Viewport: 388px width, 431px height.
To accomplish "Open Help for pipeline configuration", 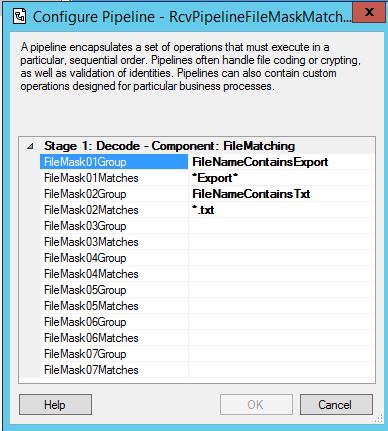I will [55, 405].
